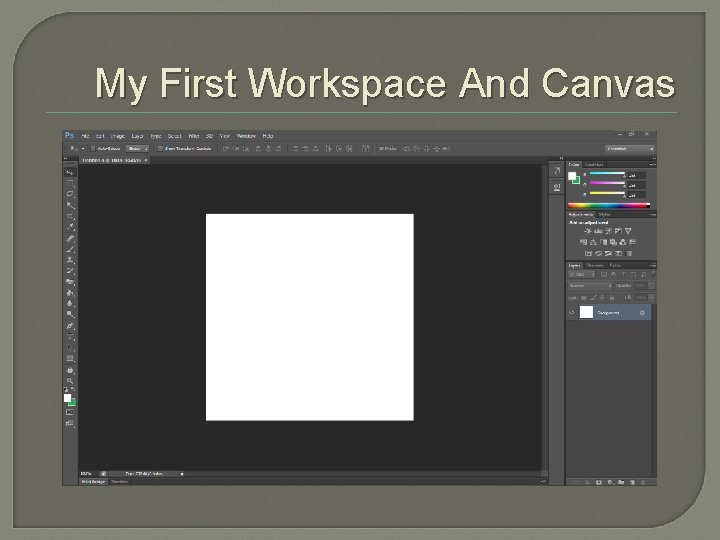Open the tool preset picker arrow
720x540 pixels.
click(83, 149)
